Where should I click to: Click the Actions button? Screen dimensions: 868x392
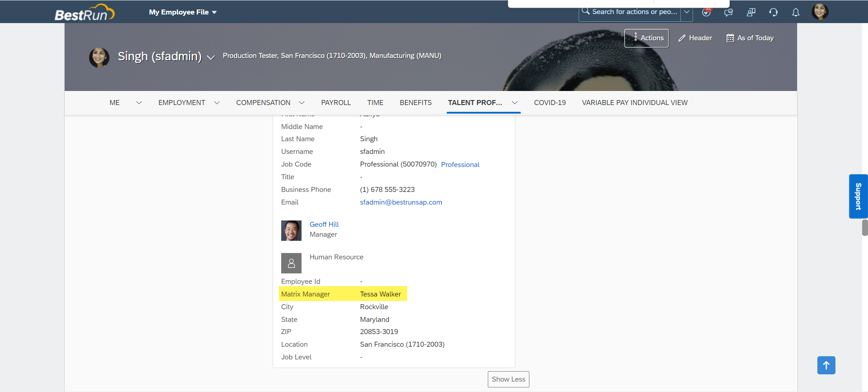tap(646, 38)
